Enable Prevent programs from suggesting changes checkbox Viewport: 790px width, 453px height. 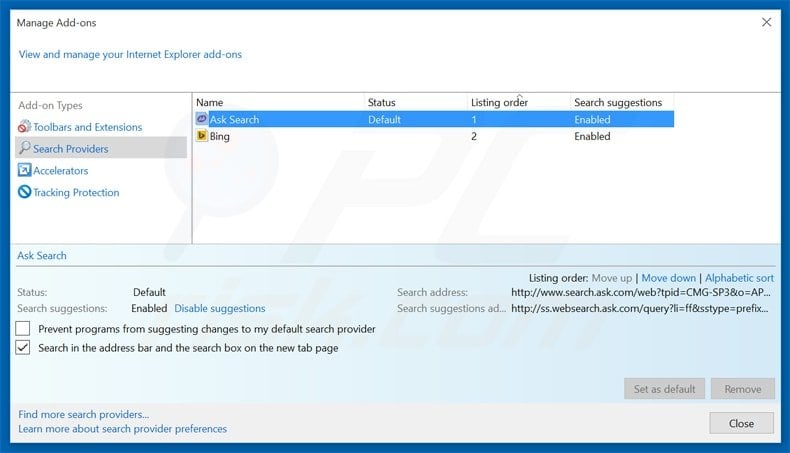23,329
